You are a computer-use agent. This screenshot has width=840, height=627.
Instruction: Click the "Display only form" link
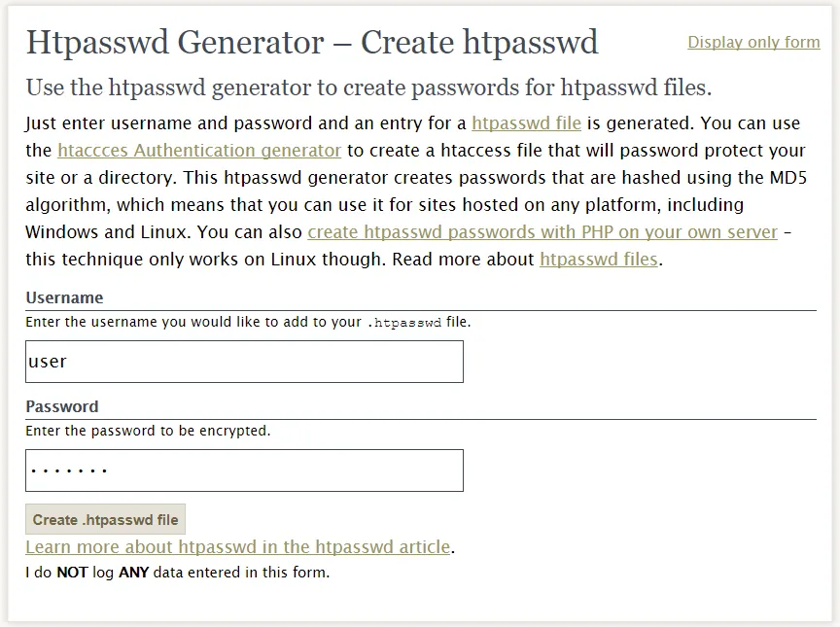(x=753, y=42)
